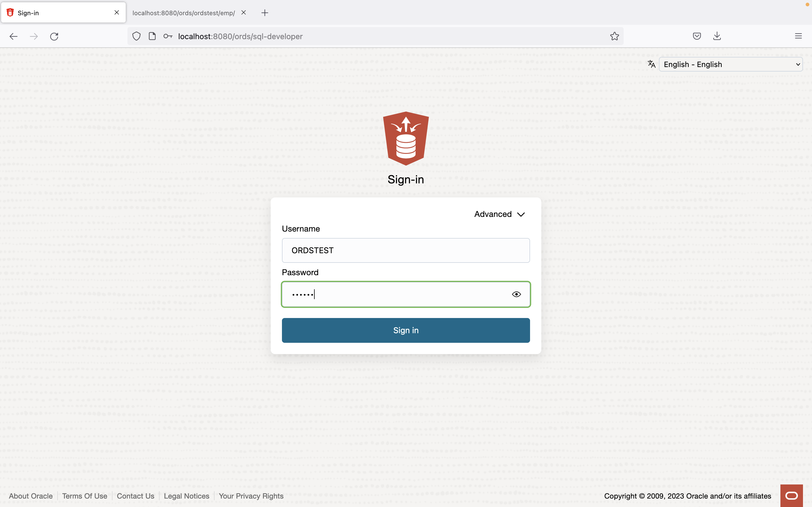The image size is (812, 507).
Task: Click the bookmark star icon
Action: pos(614,36)
